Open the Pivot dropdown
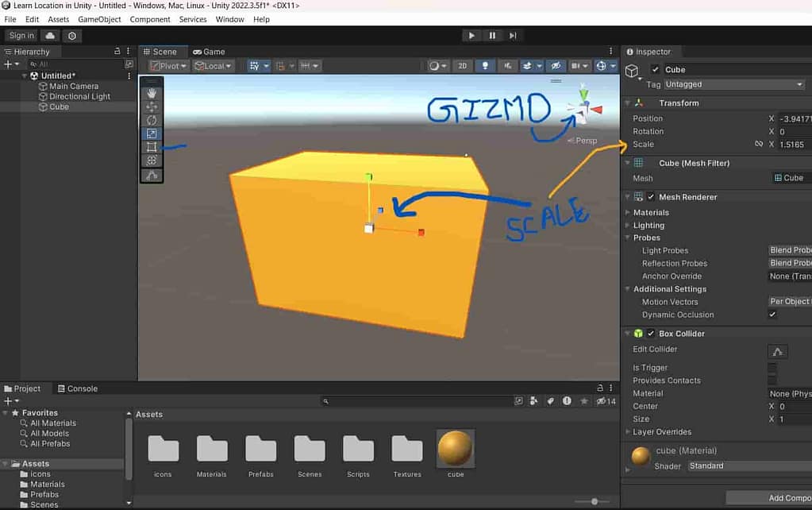This screenshot has height=510, width=812. pyautogui.click(x=167, y=66)
